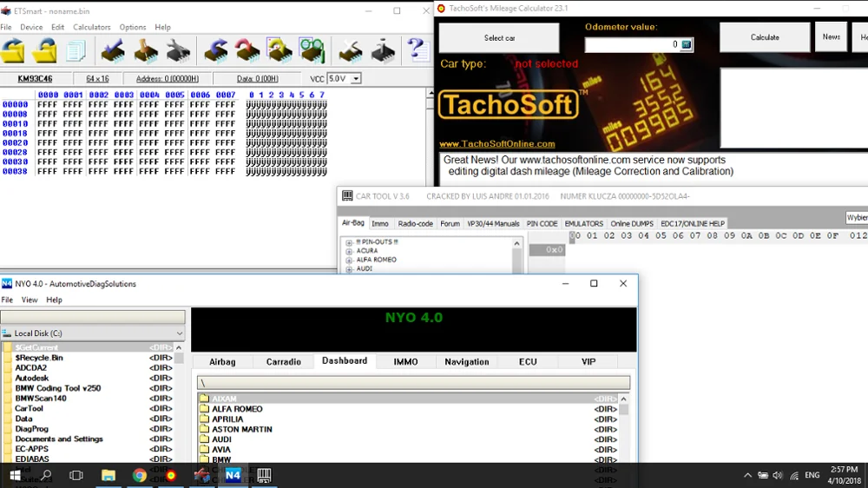Click hex row 00010 address in ETSmart
Screen dimensions: 868x488
(15, 123)
